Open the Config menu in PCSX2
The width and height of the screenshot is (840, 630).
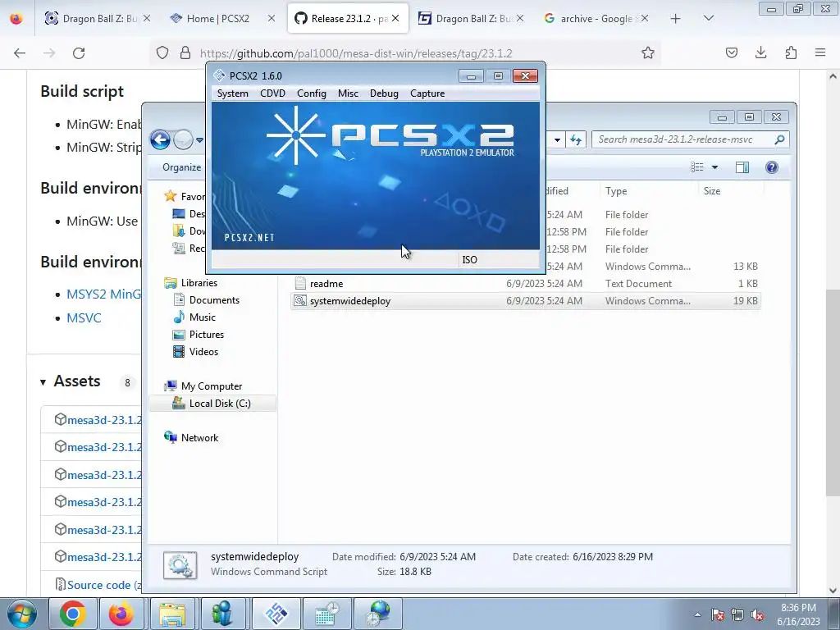tap(311, 94)
